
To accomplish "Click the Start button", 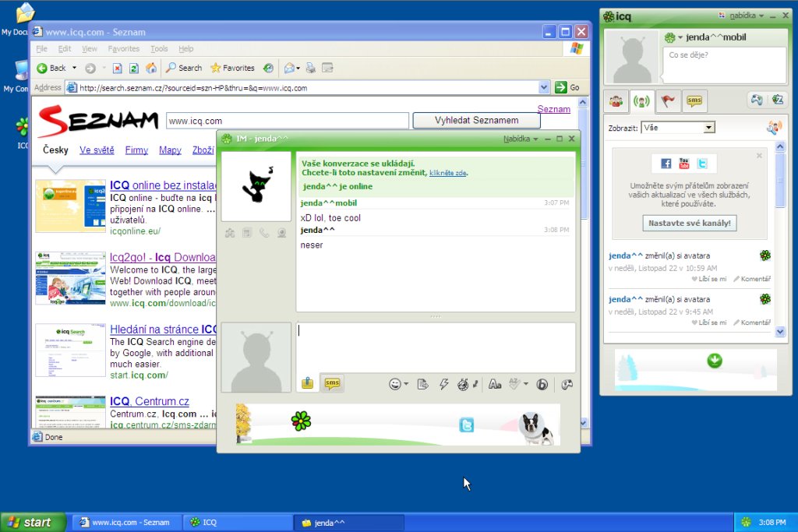I will (33, 523).
